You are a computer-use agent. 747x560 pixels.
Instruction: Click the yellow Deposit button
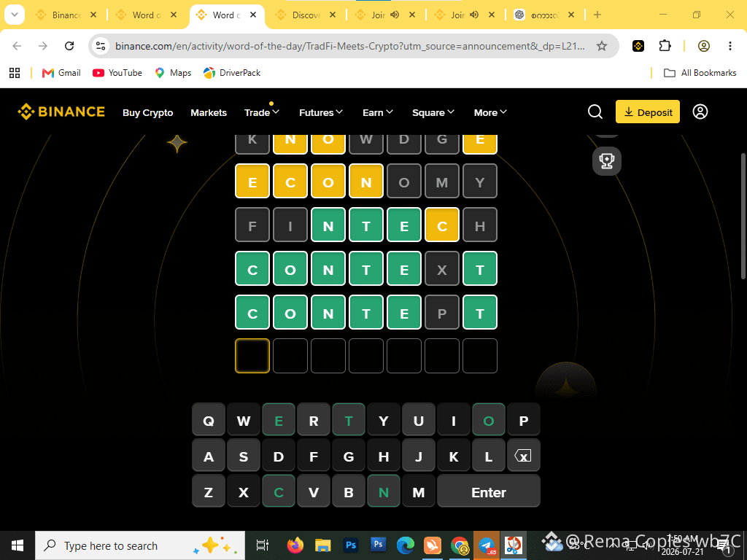coord(648,112)
